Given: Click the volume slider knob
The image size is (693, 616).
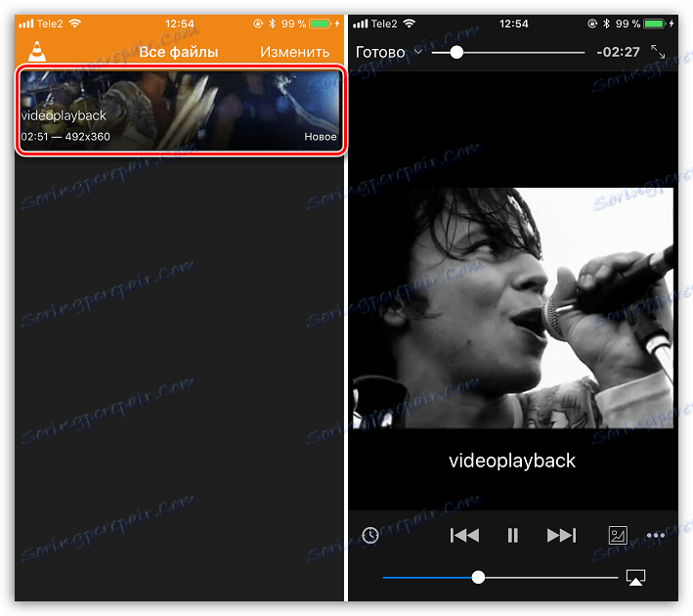Looking at the screenshot, I should pyautogui.click(x=478, y=578).
